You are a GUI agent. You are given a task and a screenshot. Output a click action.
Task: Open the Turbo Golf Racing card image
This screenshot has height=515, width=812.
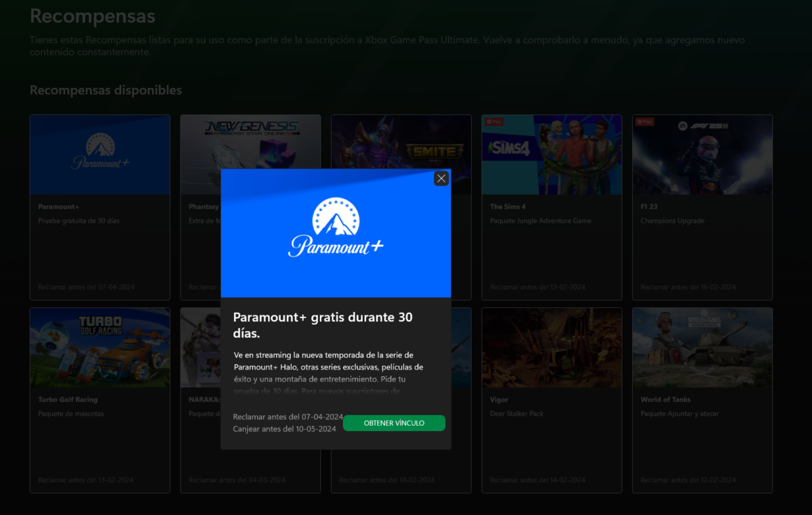tap(100, 348)
